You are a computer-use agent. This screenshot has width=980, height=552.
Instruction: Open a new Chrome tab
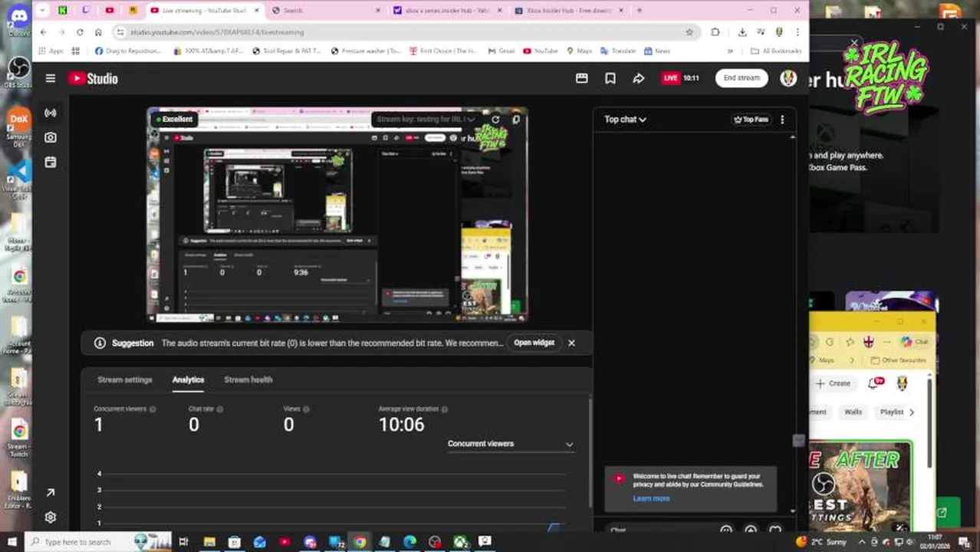[x=640, y=11]
